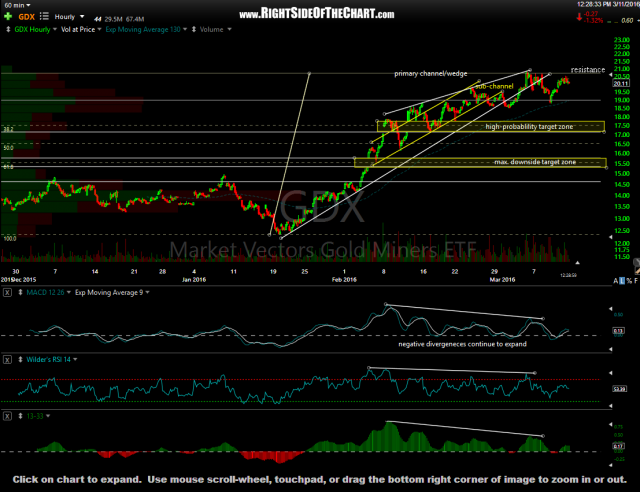Click the orange GDX ticker symbol
This screenshot has width=640, height=492.
[27, 17]
